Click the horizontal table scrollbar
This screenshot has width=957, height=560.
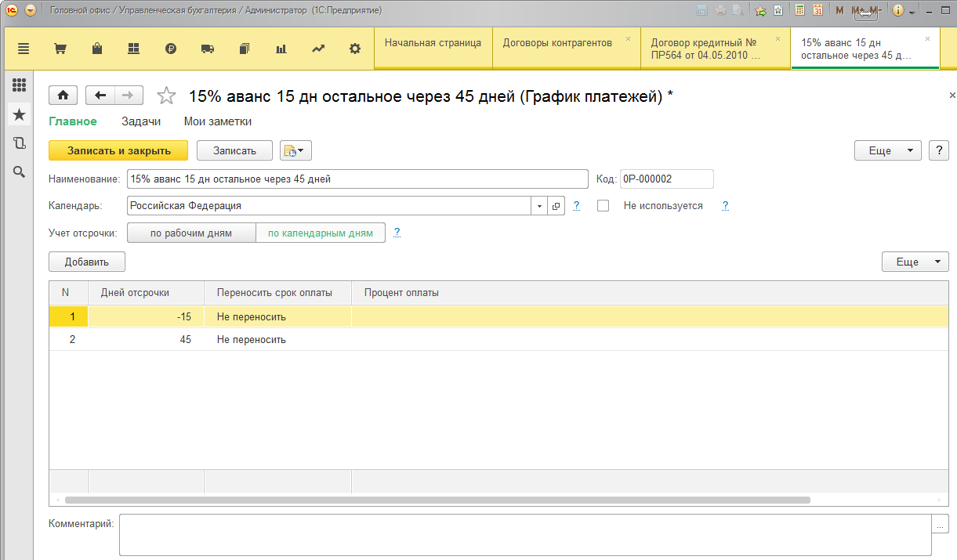[x=437, y=500]
